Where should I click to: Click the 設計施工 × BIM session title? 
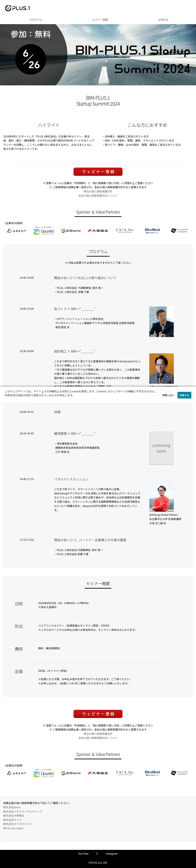[x=74, y=351]
